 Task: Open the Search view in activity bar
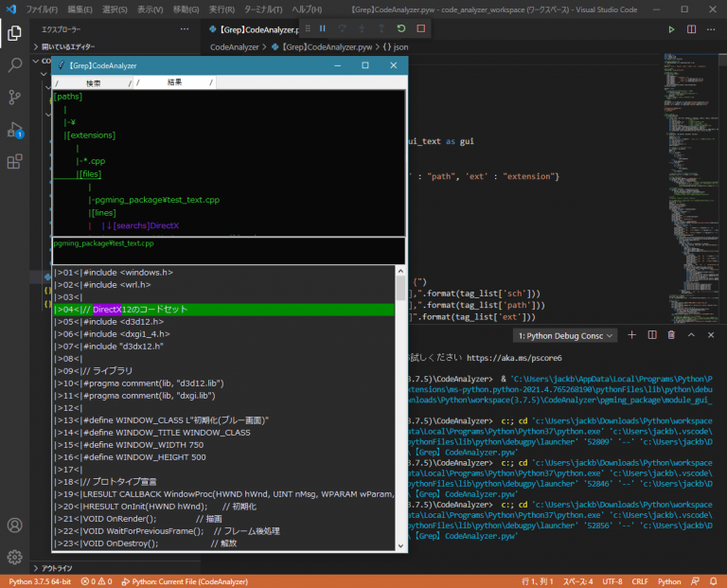(15, 65)
